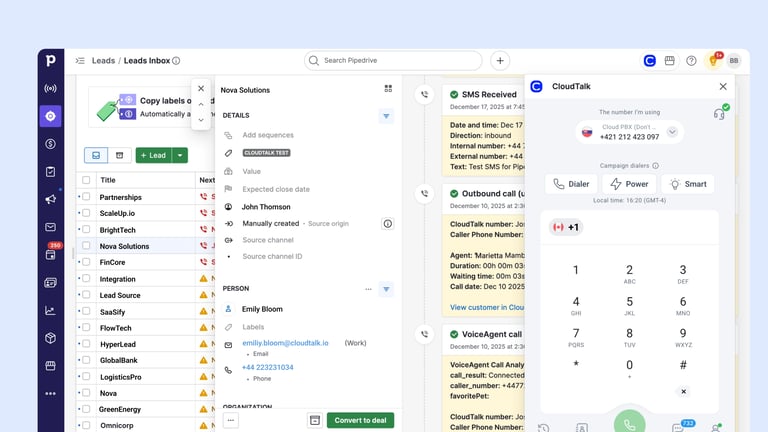The image size is (768, 432).
Task: Toggle the select-all checkbox in Title header
Action: pos(86,180)
